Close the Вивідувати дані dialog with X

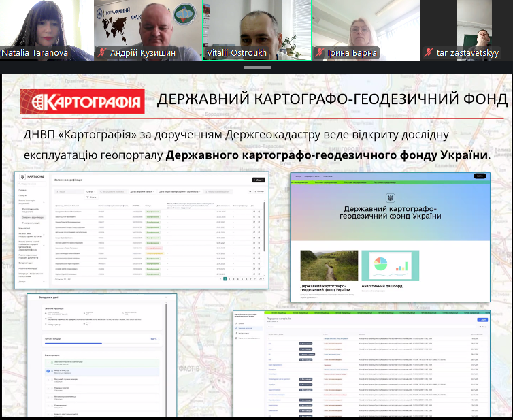click(166, 297)
